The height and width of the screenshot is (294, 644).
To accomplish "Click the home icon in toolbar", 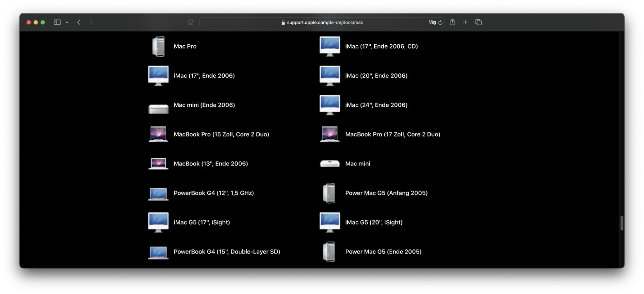I will 190,22.
